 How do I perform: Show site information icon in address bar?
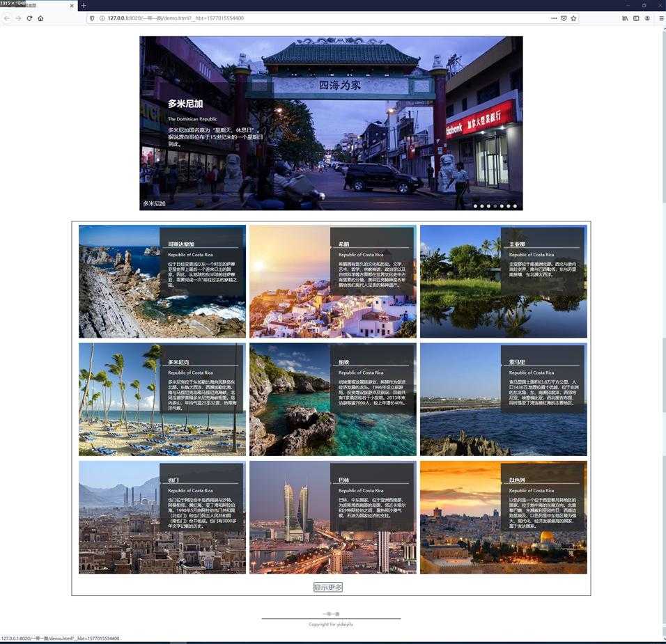click(102, 18)
